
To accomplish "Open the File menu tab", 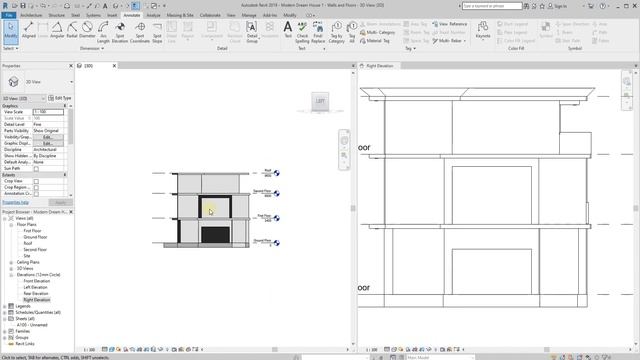I will (9, 15).
